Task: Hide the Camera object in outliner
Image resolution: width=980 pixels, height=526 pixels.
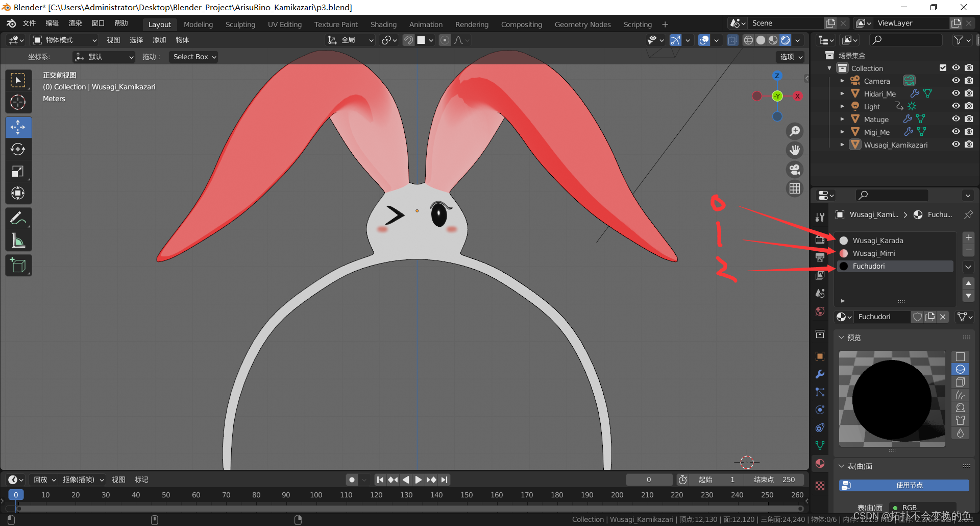Action: 956,81
